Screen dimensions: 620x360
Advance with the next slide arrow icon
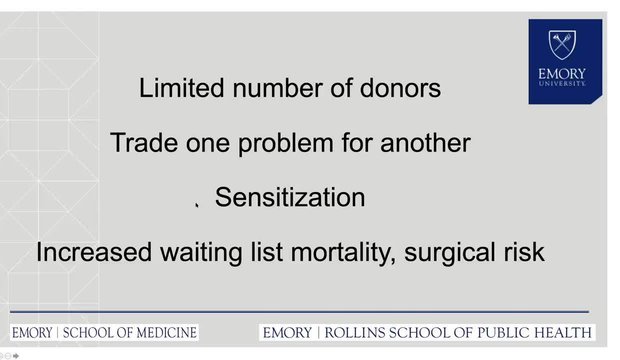16,356
